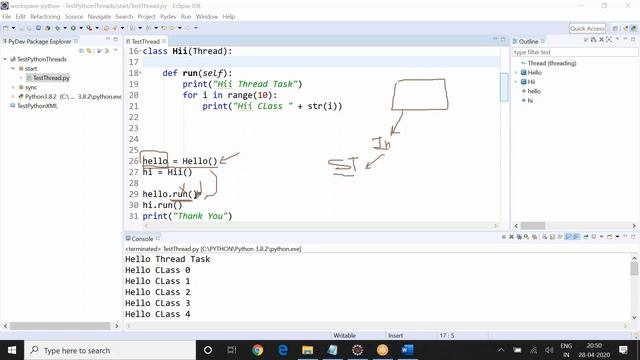
Task: Open the Window menu
Action: (207, 16)
